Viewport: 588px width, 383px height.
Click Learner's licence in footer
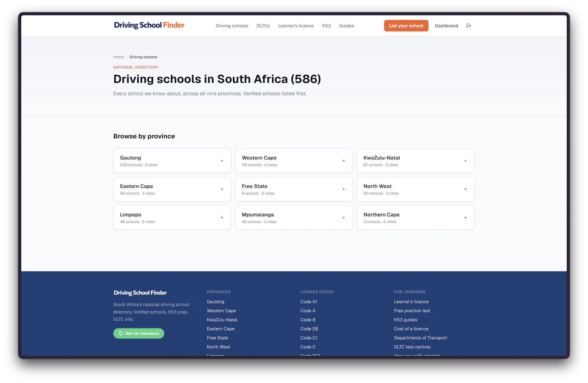tap(411, 302)
